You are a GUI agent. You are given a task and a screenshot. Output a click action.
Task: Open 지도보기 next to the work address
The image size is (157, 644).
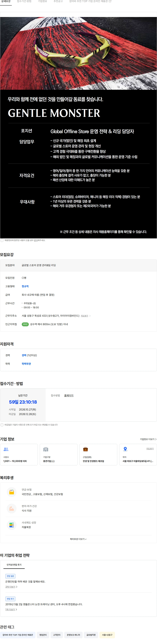(x=84, y=316)
